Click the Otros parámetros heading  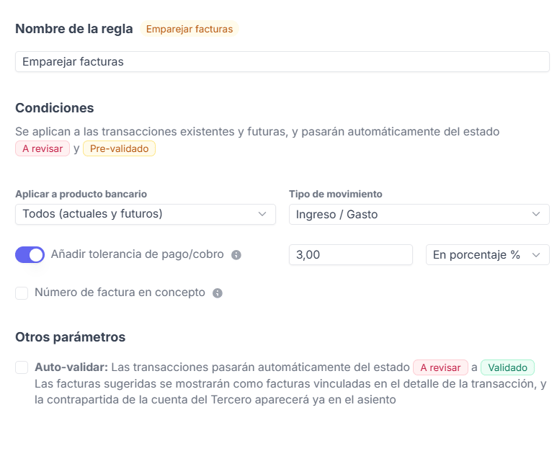point(70,337)
